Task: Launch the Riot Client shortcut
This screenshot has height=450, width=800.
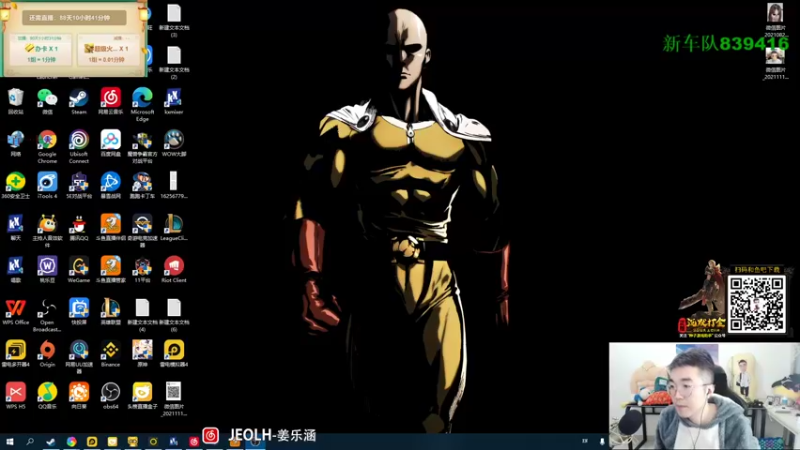Action: (173, 269)
